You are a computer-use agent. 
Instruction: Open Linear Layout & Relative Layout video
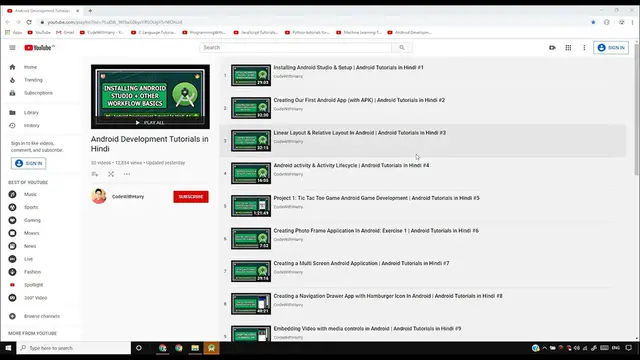coord(360,133)
